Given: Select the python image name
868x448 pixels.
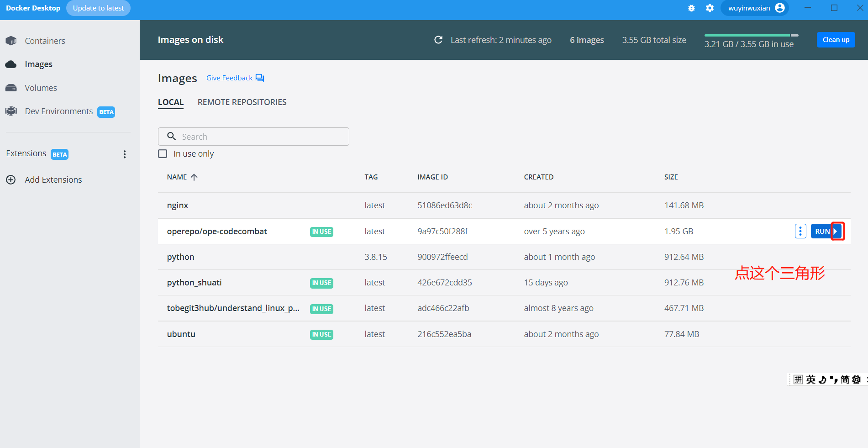Looking at the screenshot, I should [x=181, y=257].
